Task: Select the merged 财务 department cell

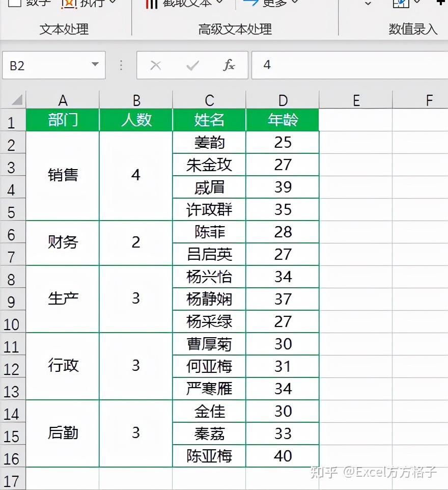Action: click(x=63, y=243)
